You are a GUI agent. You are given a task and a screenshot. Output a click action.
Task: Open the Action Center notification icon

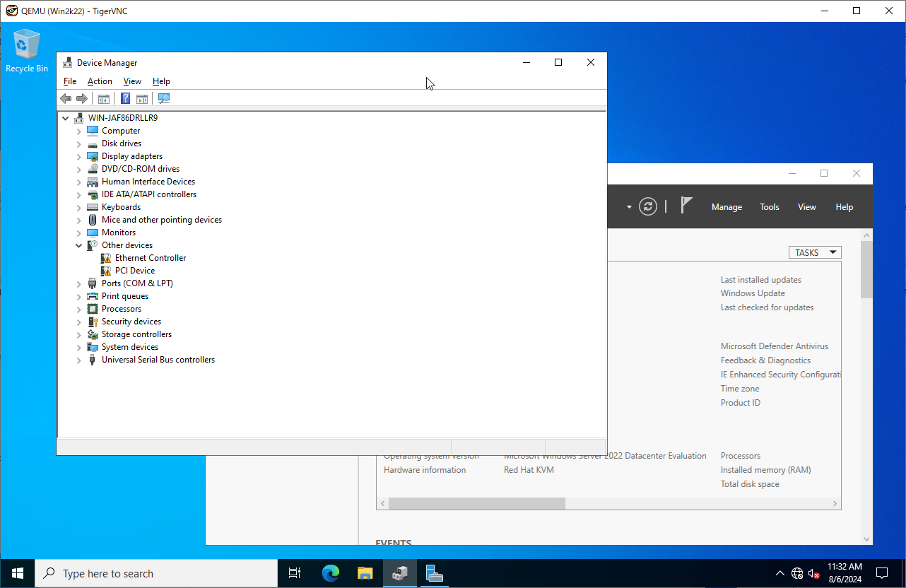(882, 573)
